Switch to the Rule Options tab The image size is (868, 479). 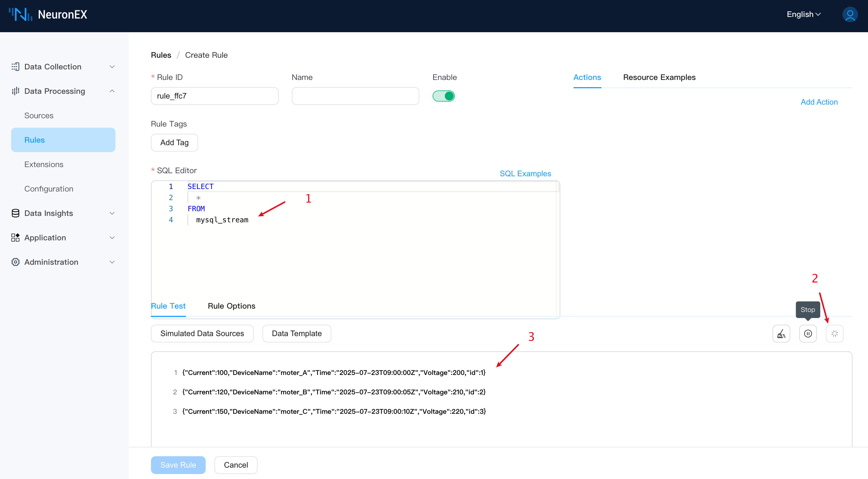click(x=231, y=306)
